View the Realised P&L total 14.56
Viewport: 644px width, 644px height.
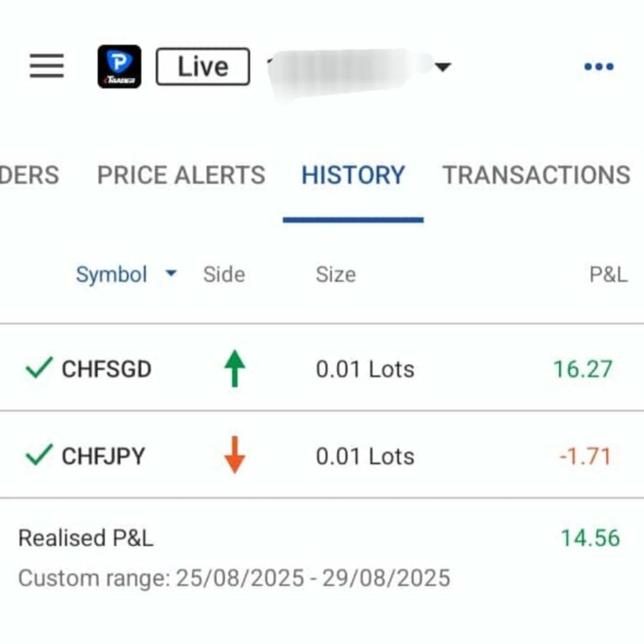coord(590,538)
